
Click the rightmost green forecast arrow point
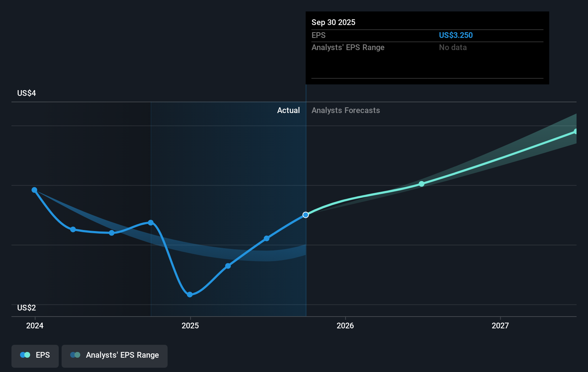575,132
